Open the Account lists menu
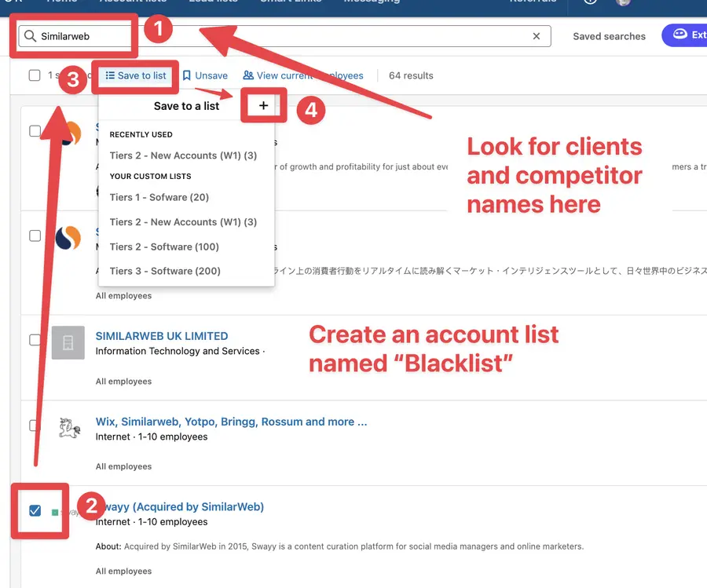This screenshot has height=588, width=707. (x=134, y=2)
